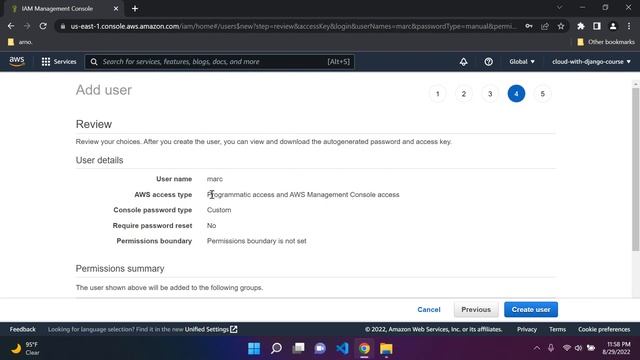
Task: Click the browser back arrow
Action: pos(11,26)
